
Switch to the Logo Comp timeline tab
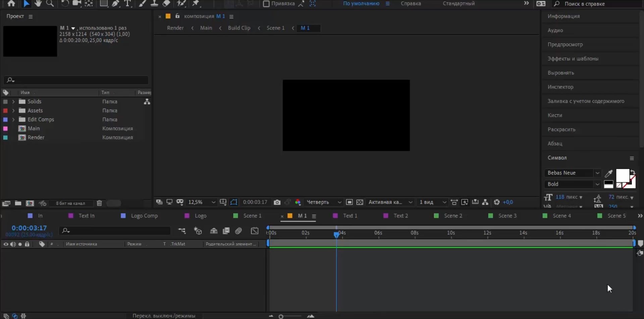click(144, 216)
